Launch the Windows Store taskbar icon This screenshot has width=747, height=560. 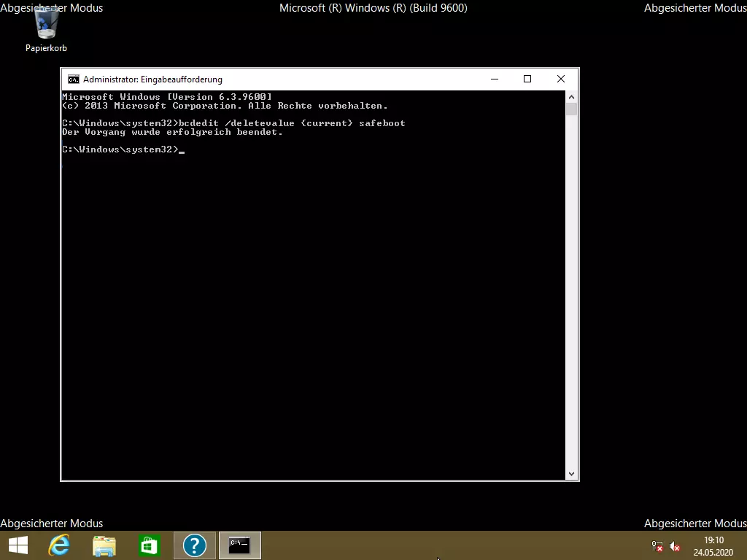[150, 545]
